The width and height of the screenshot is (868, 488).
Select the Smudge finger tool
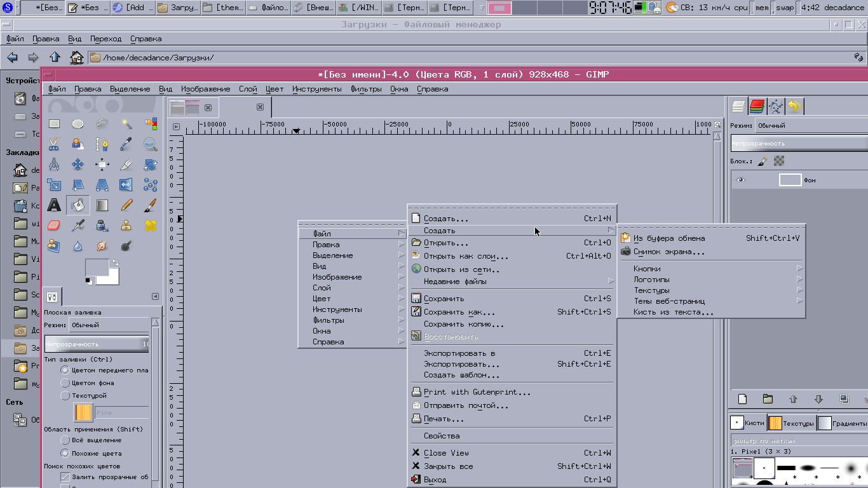tap(102, 246)
